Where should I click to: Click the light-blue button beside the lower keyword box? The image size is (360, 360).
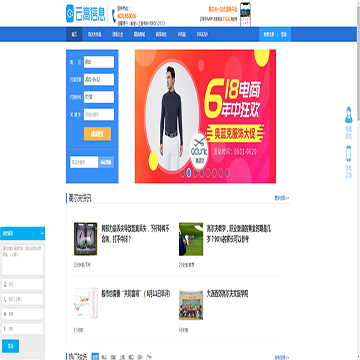[106, 162]
